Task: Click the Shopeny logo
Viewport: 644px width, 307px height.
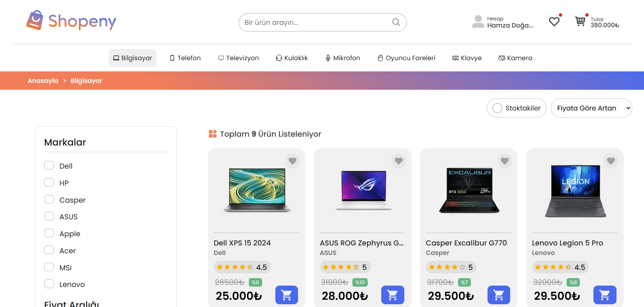Action: [71, 20]
